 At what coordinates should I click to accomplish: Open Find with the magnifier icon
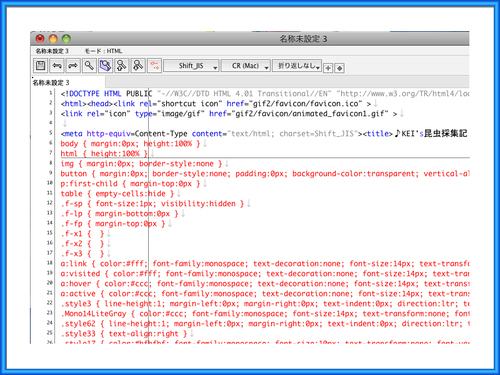pyautogui.click(x=89, y=66)
